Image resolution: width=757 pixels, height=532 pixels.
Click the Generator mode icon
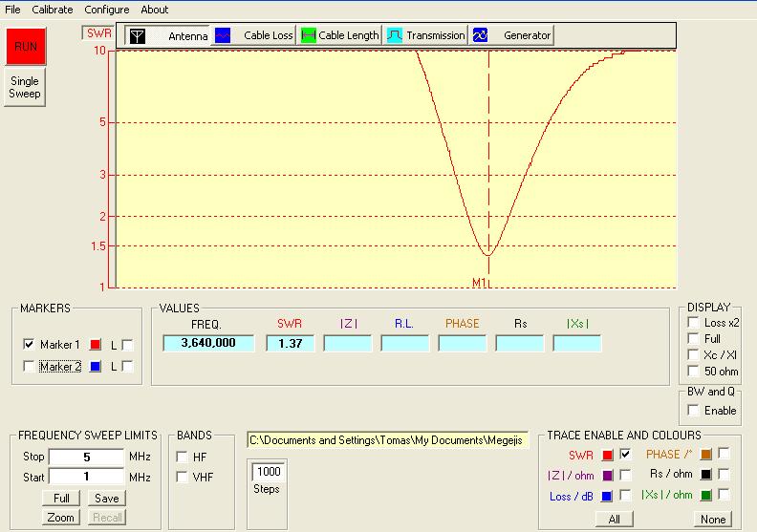[481, 35]
